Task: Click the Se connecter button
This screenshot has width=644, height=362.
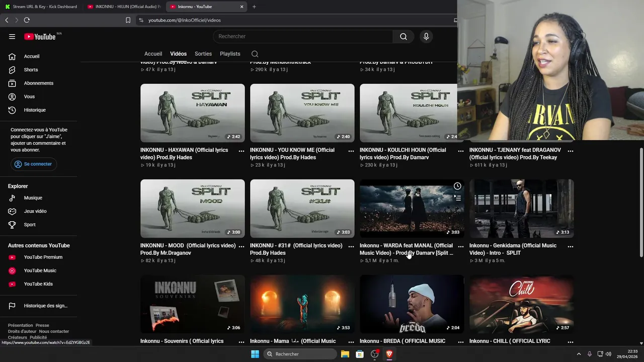Action: (33, 164)
